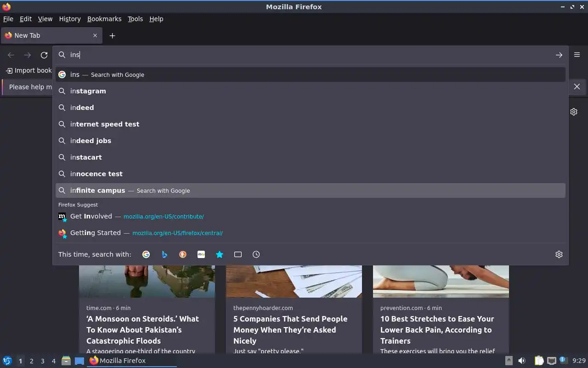Open Getting Started mozilla.org bookmark suggestion

[311, 233]
